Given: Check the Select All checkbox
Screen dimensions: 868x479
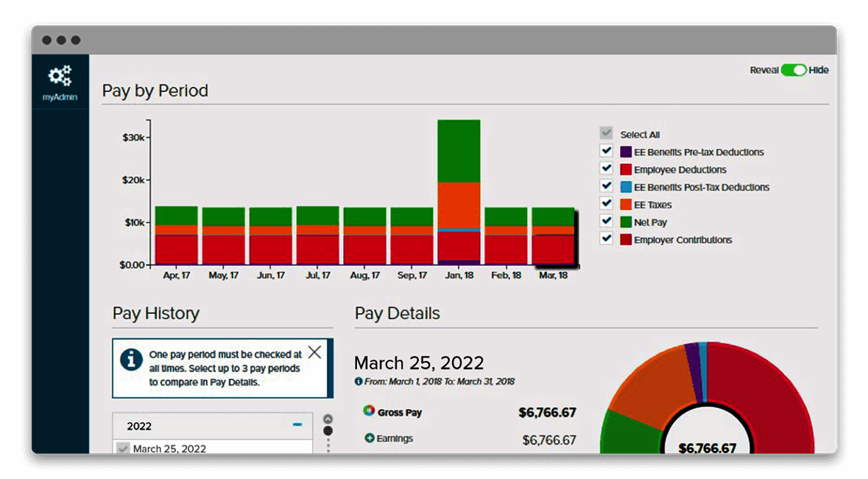Looking at the screenshot, I should coord(606,133).
